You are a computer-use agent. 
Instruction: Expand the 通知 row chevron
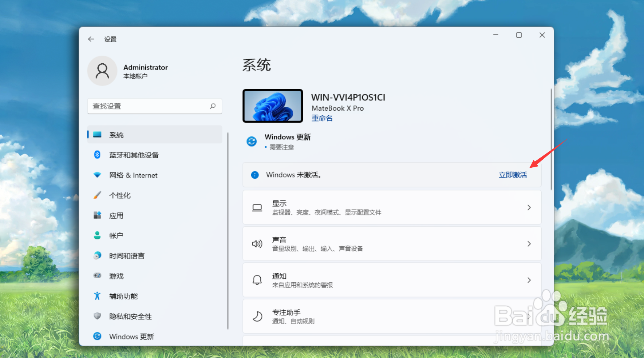click(529, 280)
